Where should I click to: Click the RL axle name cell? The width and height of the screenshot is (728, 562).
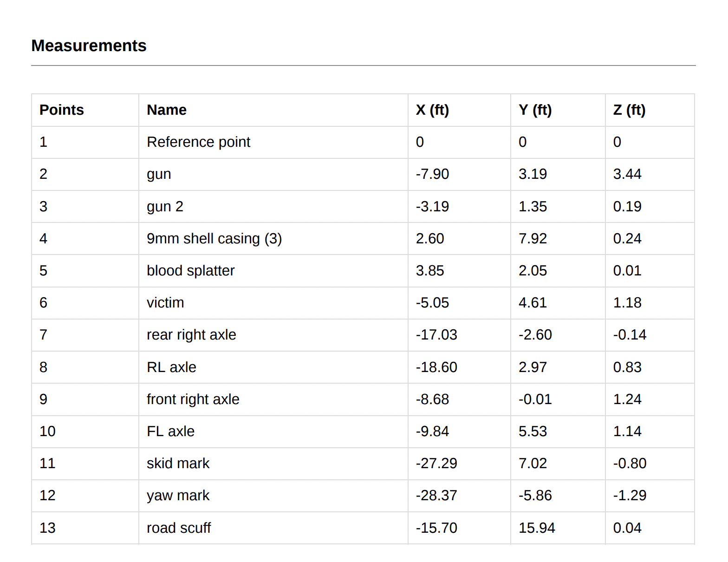(171, 367)
